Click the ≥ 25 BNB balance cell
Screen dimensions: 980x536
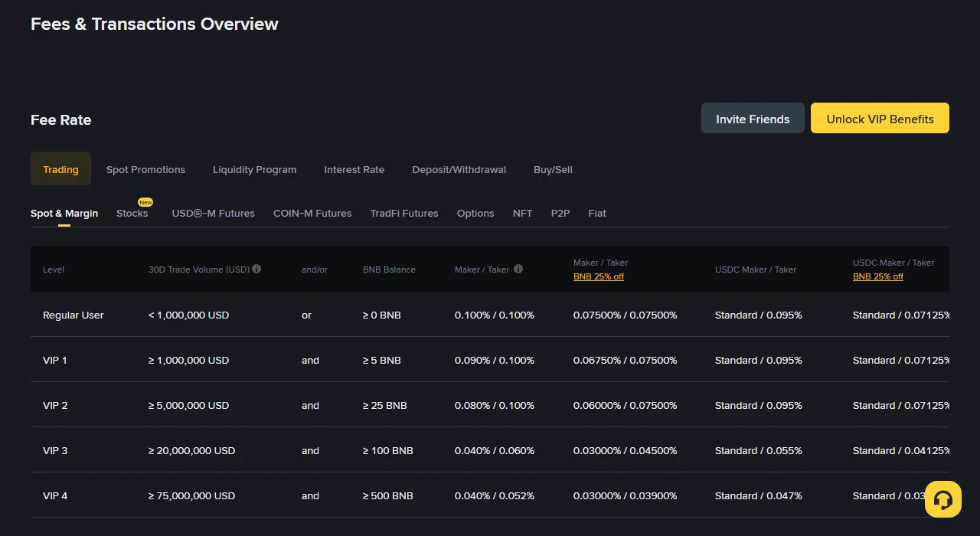tap(385, 405)
